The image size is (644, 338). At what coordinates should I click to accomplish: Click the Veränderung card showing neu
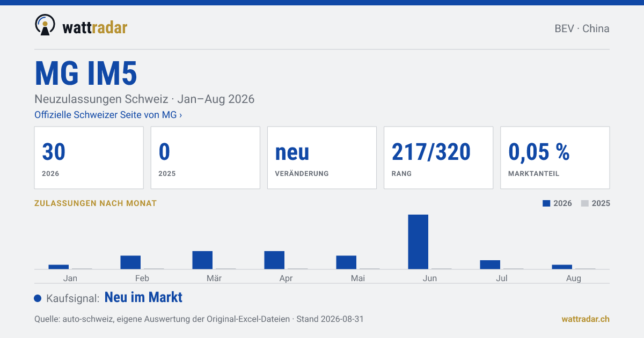(x=322, y=158)
